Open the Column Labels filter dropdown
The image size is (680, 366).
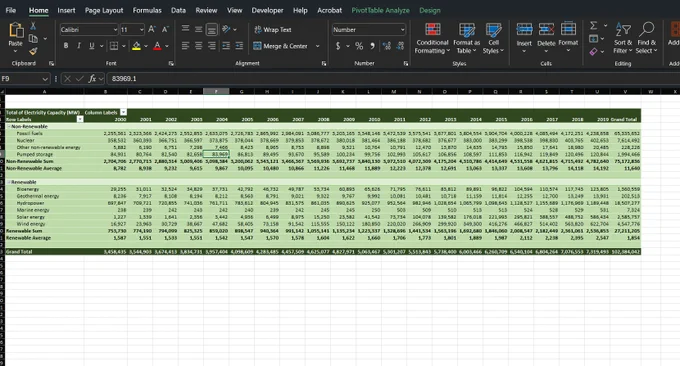(x=123, y=112)
